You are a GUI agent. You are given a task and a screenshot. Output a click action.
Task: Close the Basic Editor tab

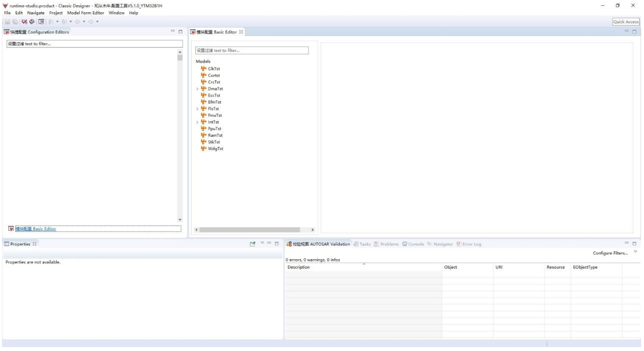coord(241,32)
